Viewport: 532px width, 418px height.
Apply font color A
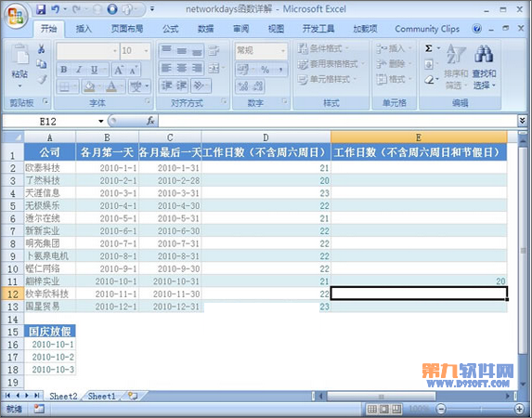tap(111, 86)
